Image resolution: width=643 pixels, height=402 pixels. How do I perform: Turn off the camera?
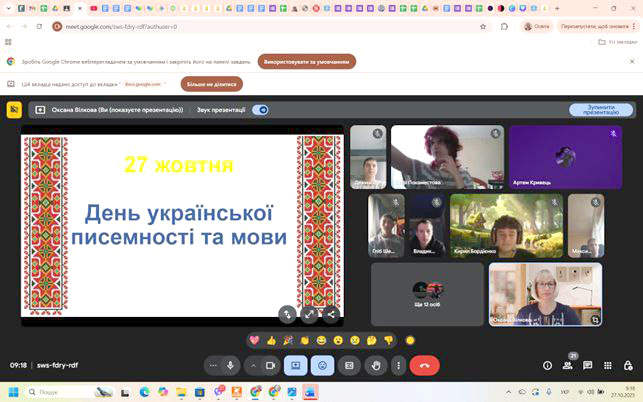click(270, 366)
